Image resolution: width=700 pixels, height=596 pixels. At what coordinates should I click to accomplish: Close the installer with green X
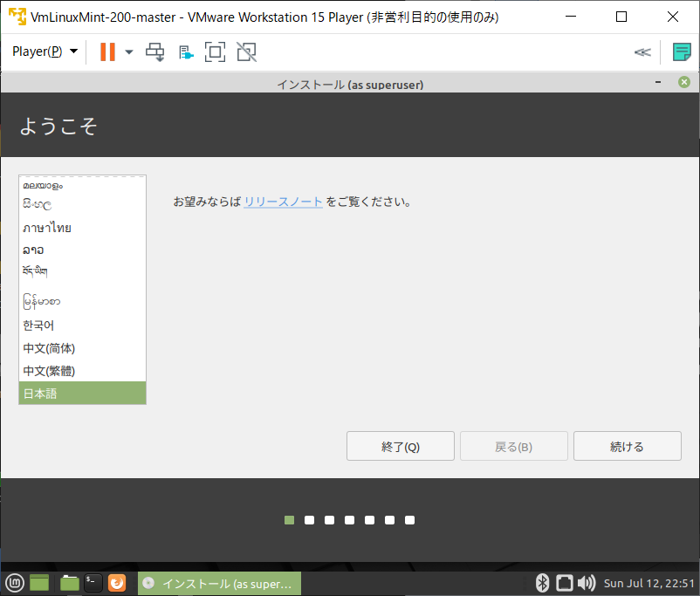(684, 82)
